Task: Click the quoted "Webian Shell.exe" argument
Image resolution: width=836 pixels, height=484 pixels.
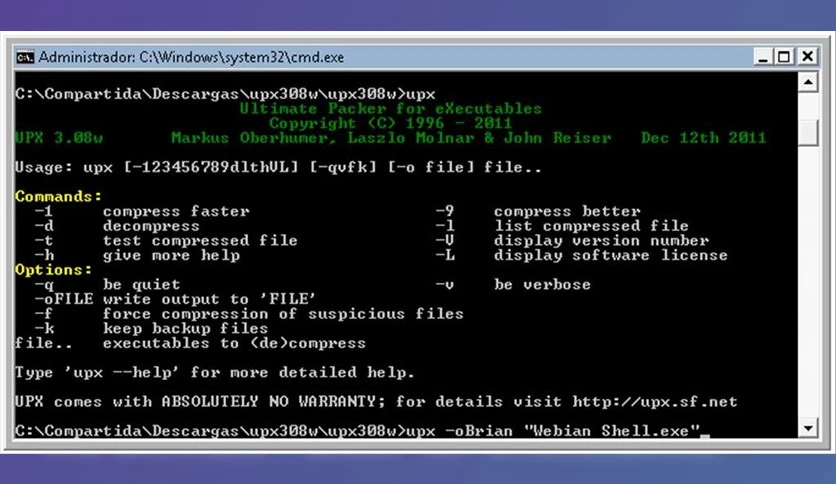Action: (x=612, y=431)
